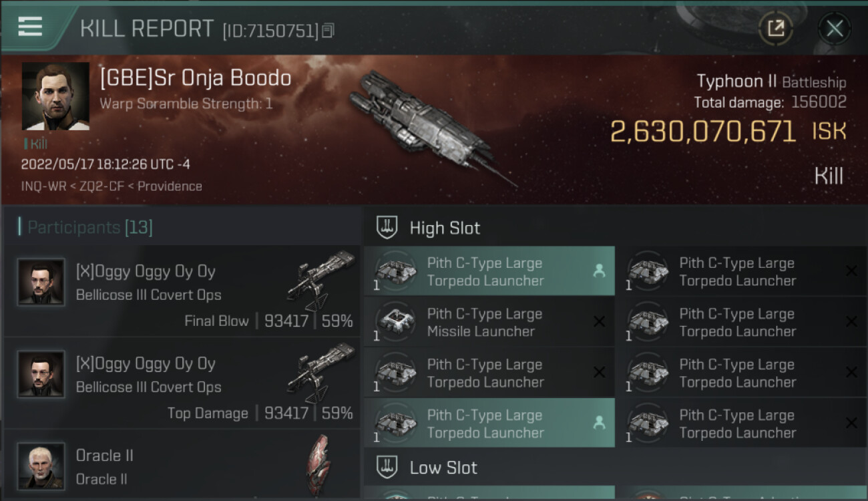Click the share kill report icon
Viewport: 868px width, 501px height.
click(775, 28)
